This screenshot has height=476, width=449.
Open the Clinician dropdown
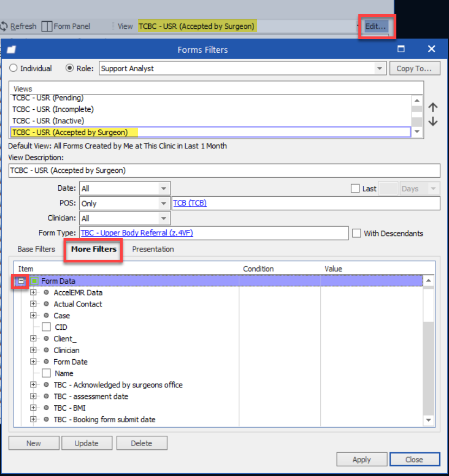point(163,218)
